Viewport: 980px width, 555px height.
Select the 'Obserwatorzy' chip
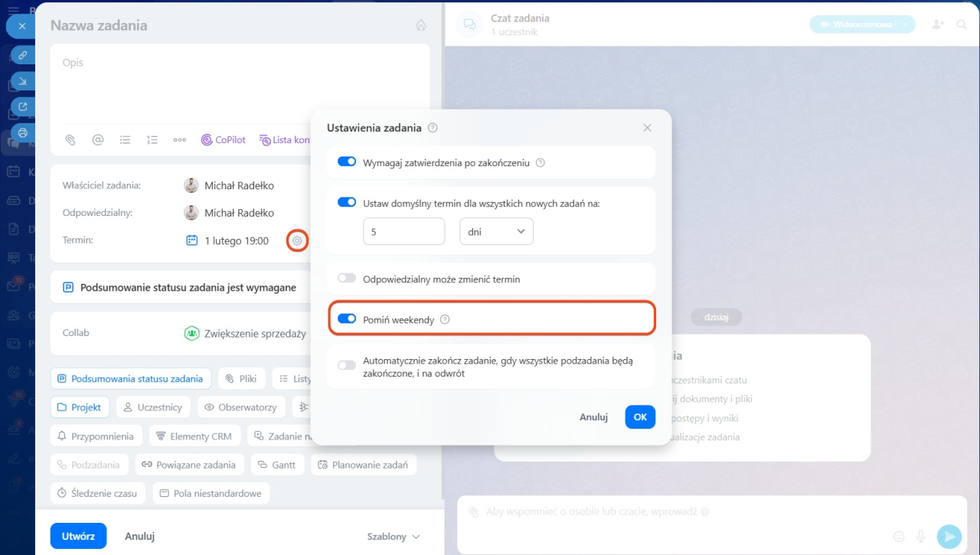tap(241, 406)
